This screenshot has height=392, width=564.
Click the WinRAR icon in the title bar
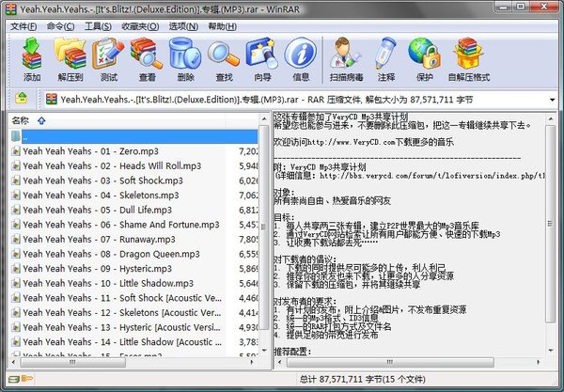coord(10,8)
